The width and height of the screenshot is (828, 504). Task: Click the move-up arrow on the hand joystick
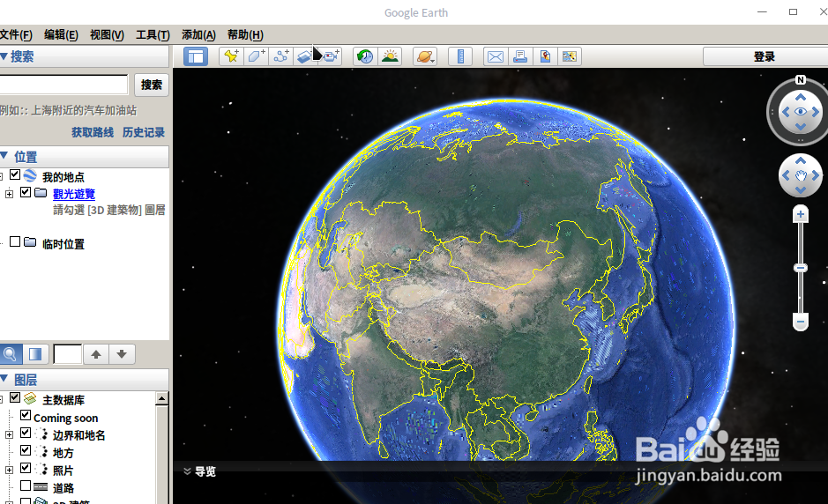(x=801, y=160)
